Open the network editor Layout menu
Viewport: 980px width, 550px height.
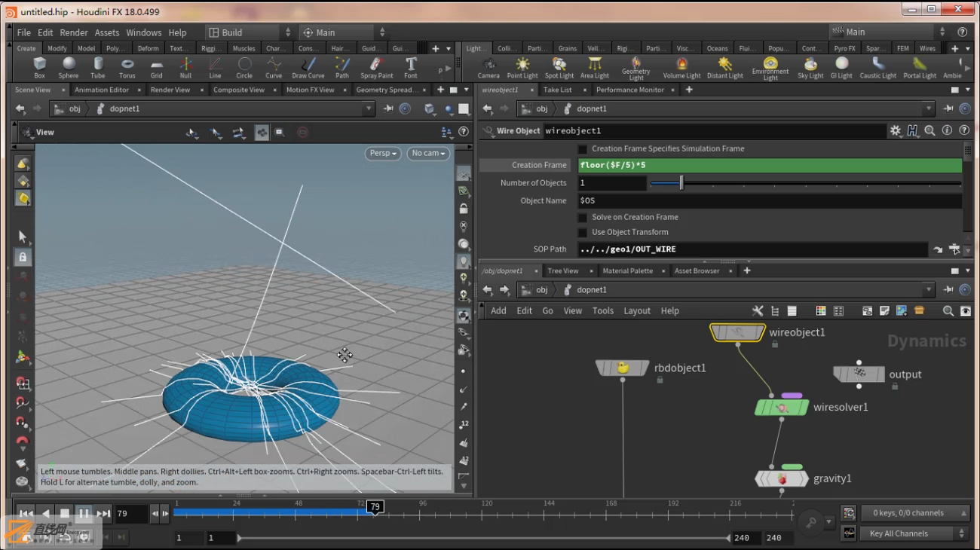click(x=637, y=310)
